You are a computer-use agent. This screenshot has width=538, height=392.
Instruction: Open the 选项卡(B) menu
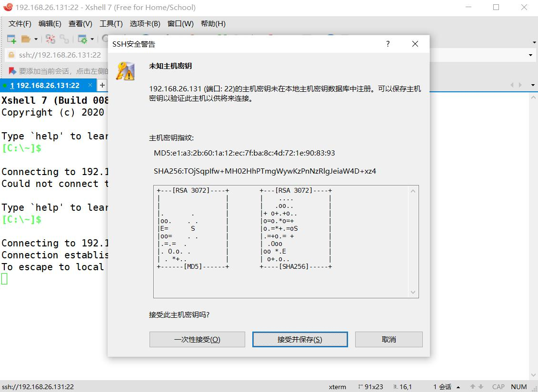[145, 24]
